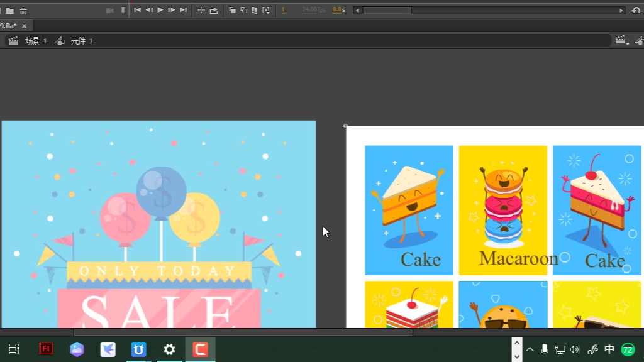Toggle the loop playback button

tap(214, 10)
